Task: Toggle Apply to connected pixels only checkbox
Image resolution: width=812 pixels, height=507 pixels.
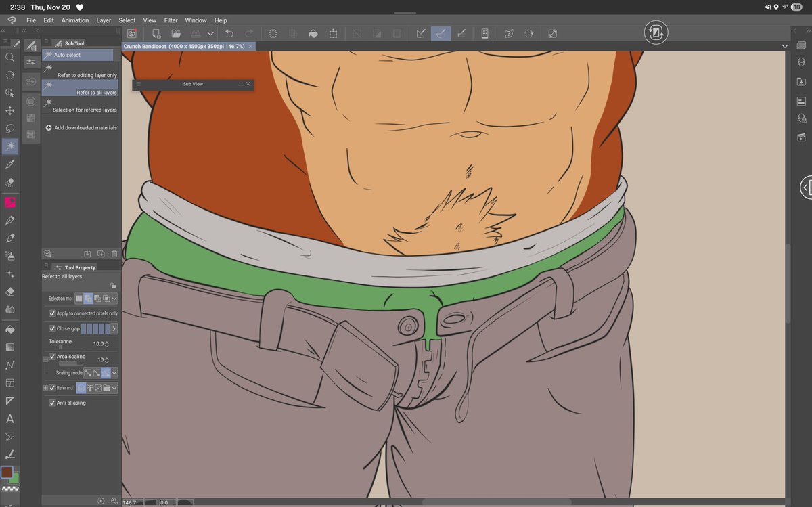Action: pyautogui.click(x=52, y=313)
